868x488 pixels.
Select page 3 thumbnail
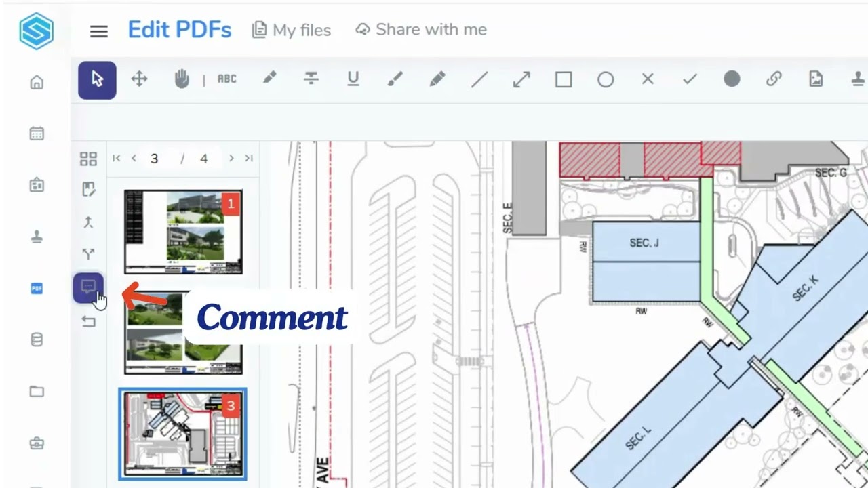point(183,434)
